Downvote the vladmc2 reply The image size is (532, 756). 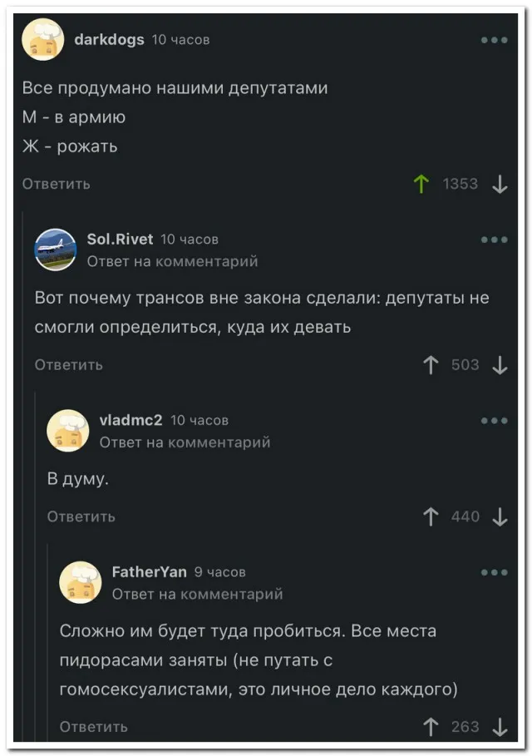click(x=500, y=517)
